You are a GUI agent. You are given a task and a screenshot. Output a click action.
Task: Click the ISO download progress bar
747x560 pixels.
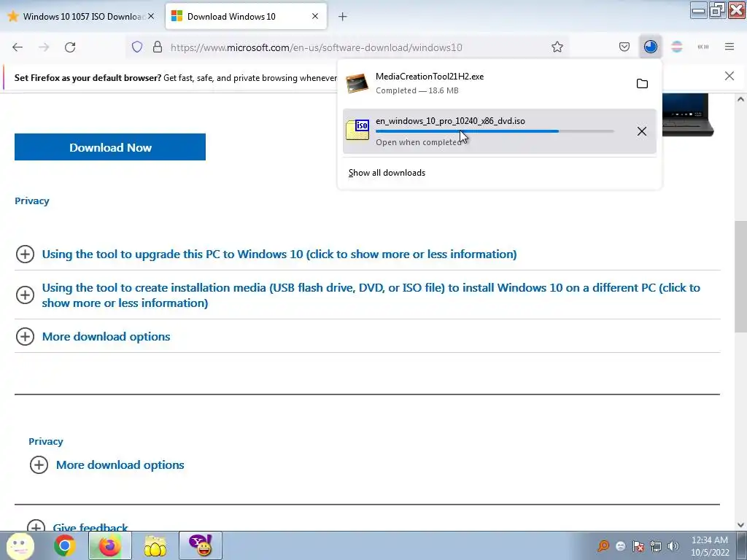(x=495, y=131)
